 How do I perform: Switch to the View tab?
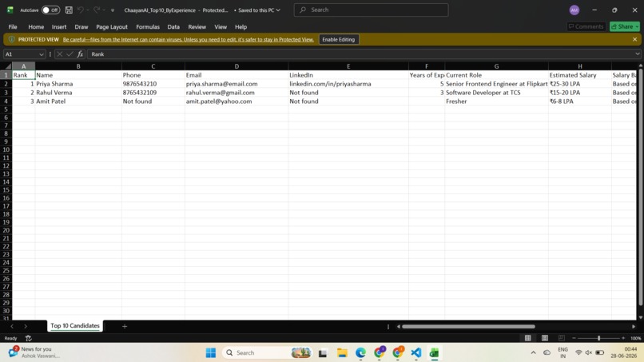(x=221, y=26)
